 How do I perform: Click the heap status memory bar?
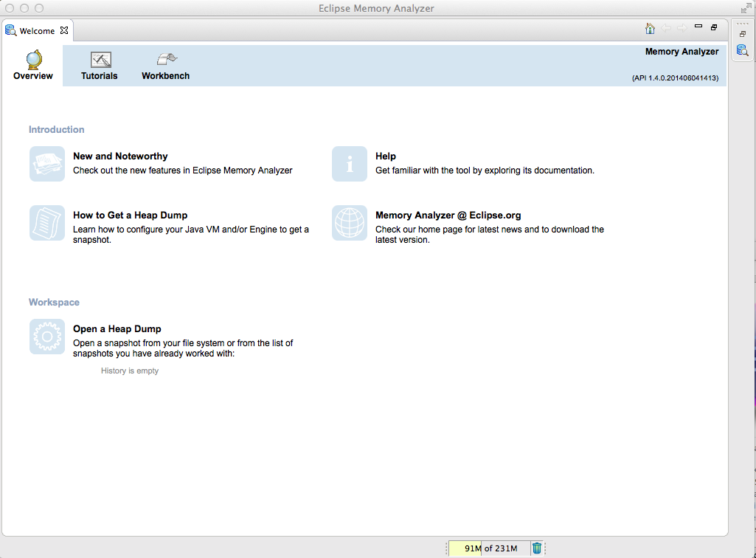click(490, 548)
